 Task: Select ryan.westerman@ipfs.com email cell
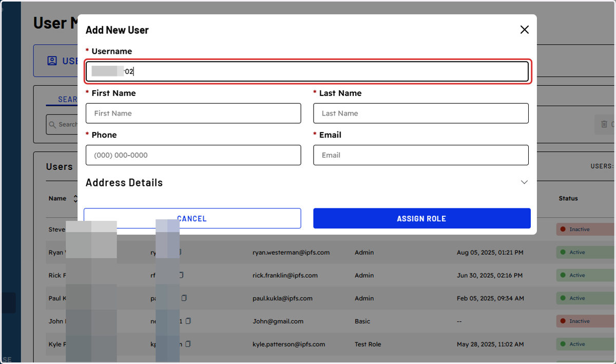291,253
